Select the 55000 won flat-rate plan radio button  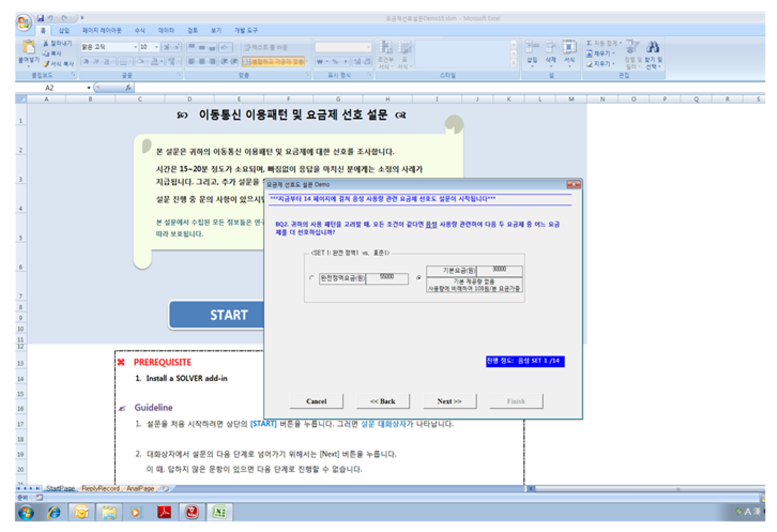tap(312, 278)
